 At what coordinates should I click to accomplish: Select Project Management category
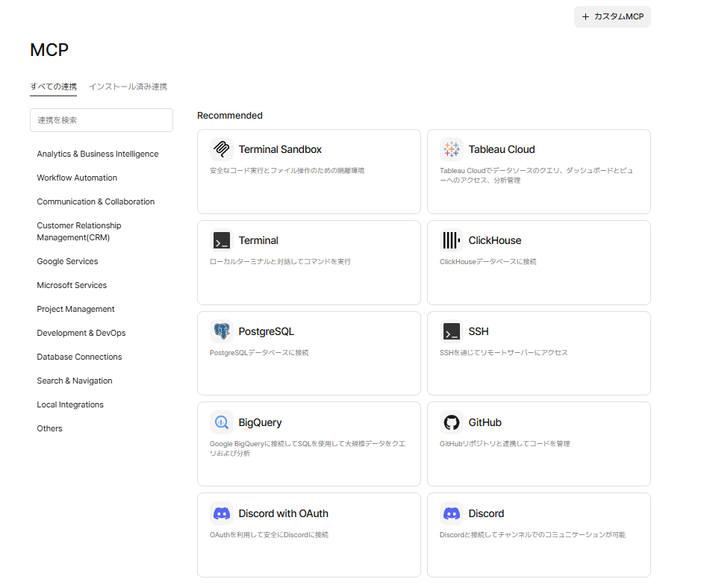[x=75, y=309]
